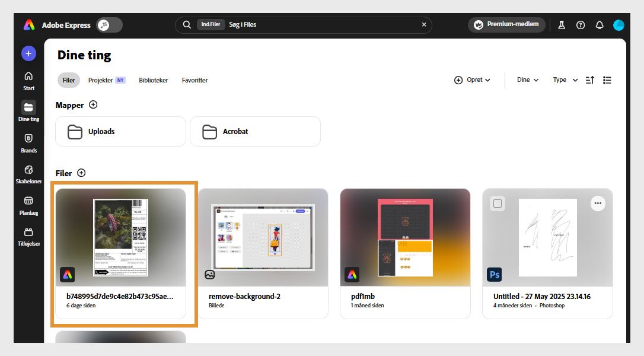The height and width of the screenshot is (356, 644).
Task: Open the Favoritter tab
Action: pyautogui.click(x=195, y=80)
